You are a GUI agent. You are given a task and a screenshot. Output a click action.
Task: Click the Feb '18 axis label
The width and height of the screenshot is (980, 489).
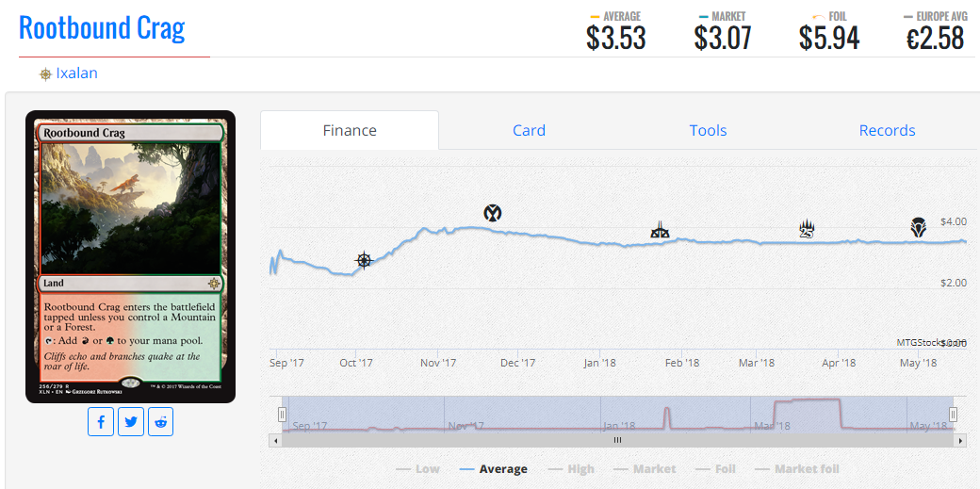click(x=682, y=363)
